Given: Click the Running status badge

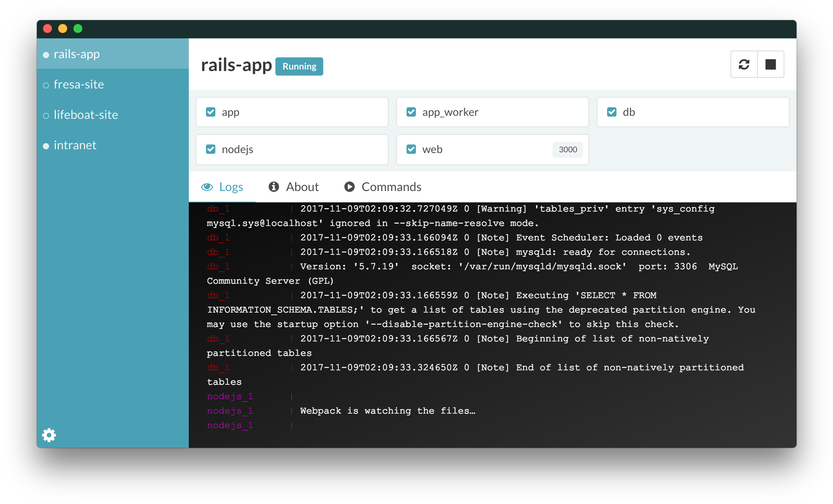Looking at the screenshot, I should click(x=299, y=66).
